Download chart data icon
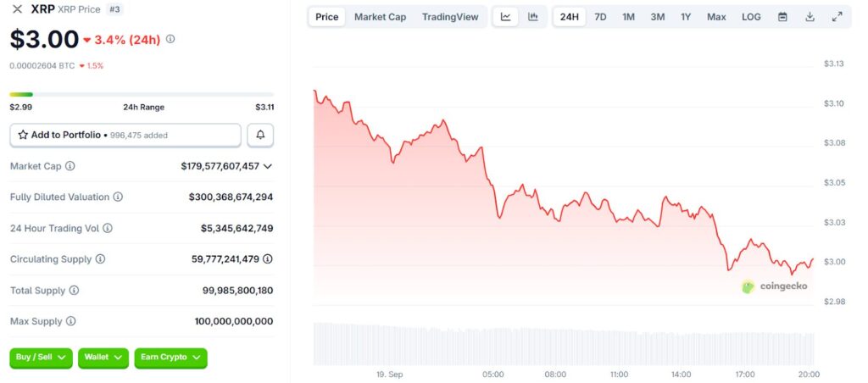The height and width of the screenshot is (383, 868). click(810, 17)
